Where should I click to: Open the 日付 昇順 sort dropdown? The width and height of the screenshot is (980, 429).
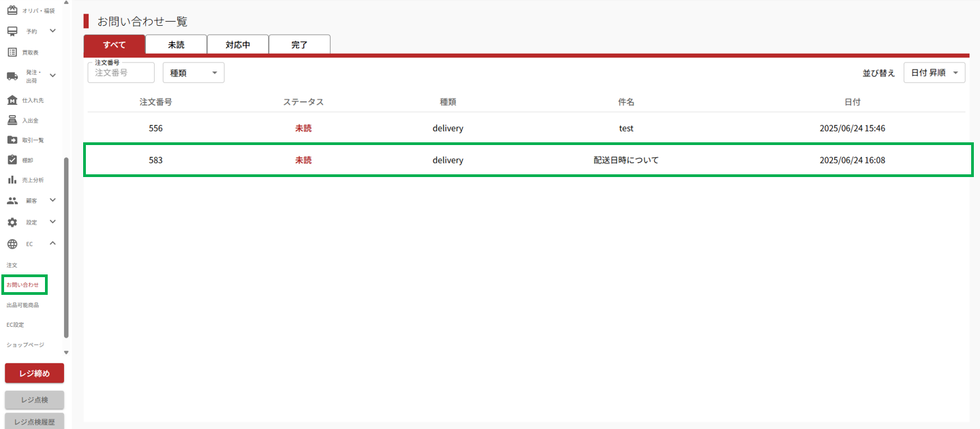(934, 73)
